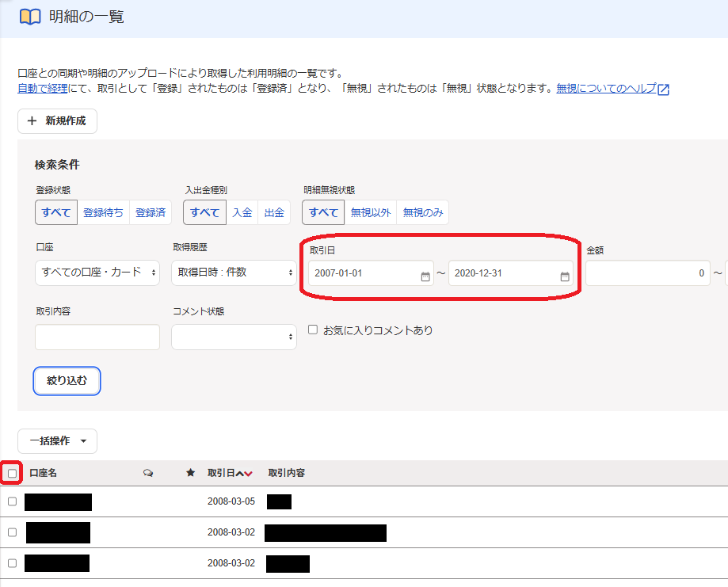
Task: Enable the お気に入りコメントあり checkbox
Action: (312, 329)
